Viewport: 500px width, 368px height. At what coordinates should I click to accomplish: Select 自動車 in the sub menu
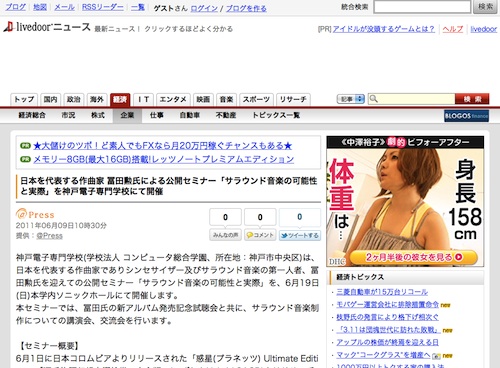point(190,115)
